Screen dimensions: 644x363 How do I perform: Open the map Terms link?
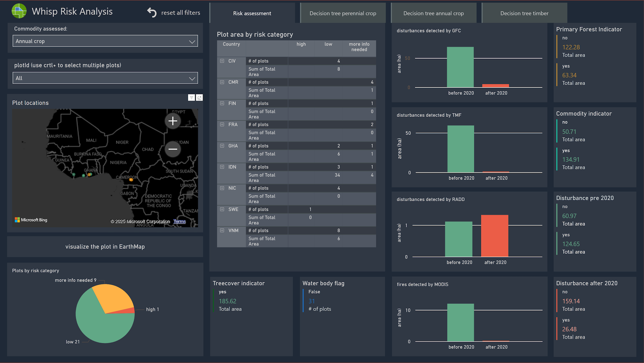click(x=179, y=221)
